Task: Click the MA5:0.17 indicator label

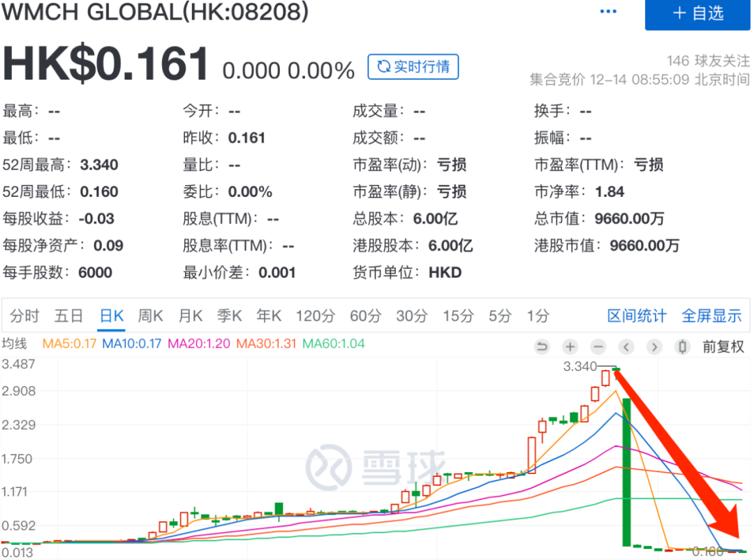Action: coord(70,344)
